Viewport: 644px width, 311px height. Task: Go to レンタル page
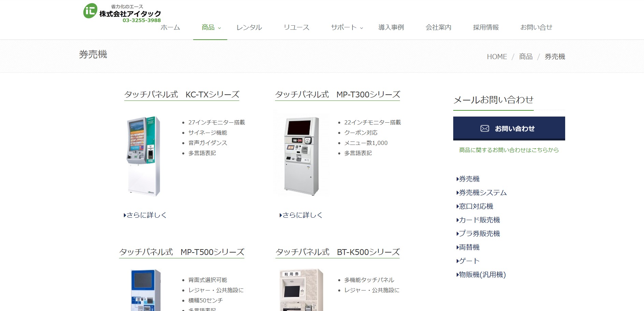point(249,27)
